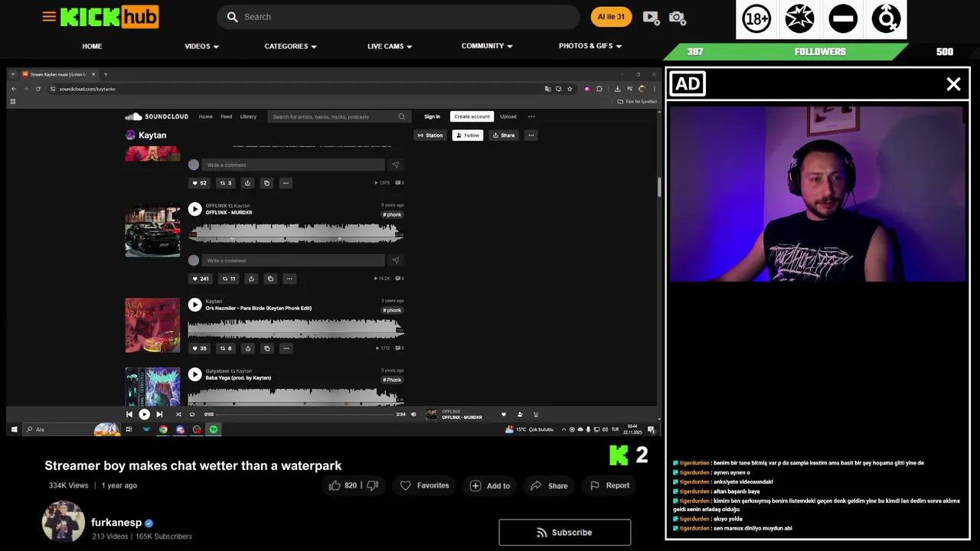Open furkanesp channel name link

(116, 523)
